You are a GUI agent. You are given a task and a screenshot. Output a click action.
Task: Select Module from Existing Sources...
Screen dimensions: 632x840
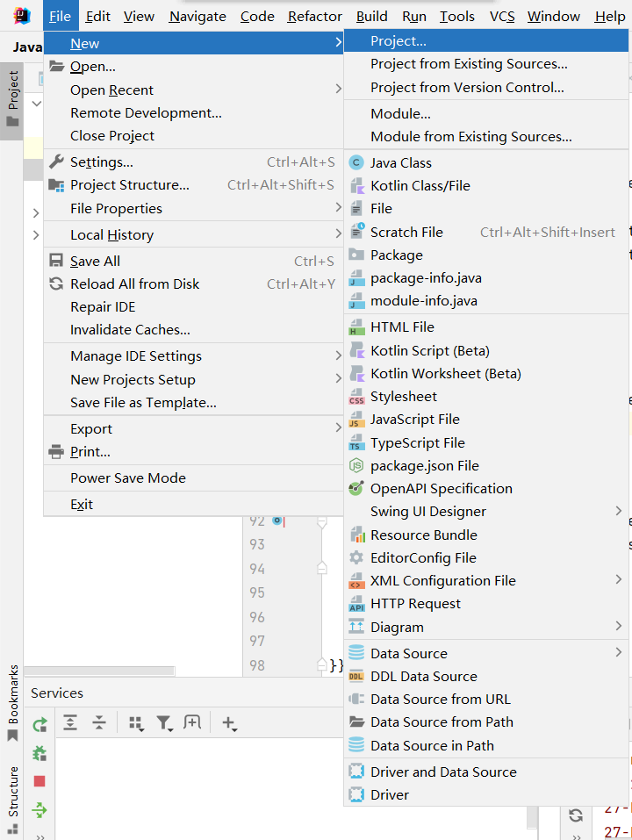[485, 137]
